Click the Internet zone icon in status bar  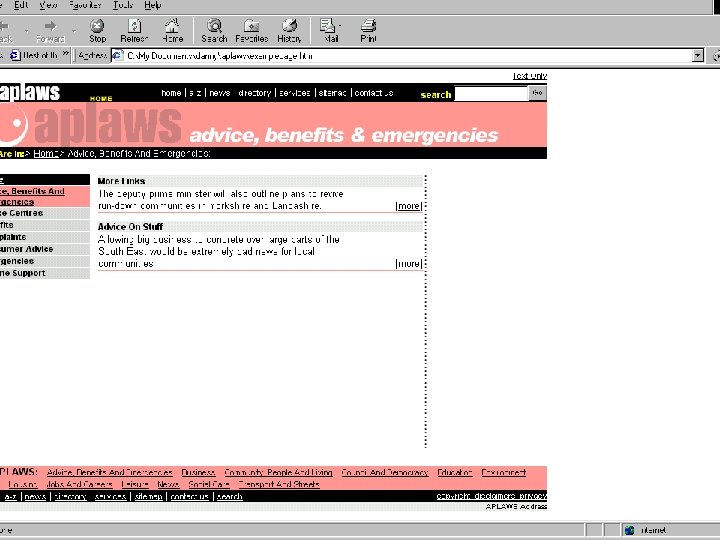tap(630, 530)
